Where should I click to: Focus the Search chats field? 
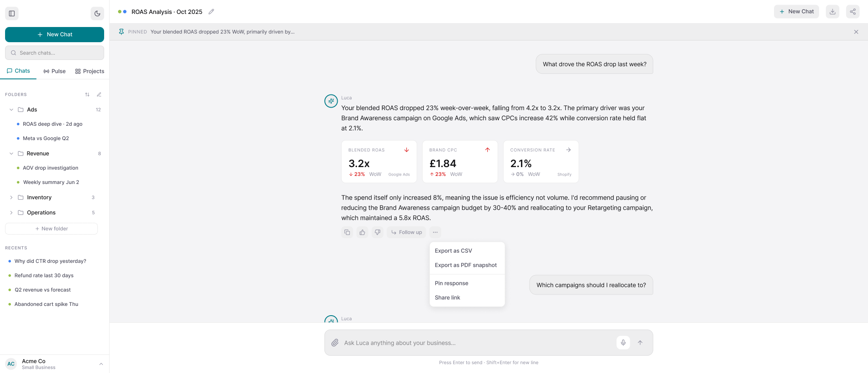click(54, 53)
